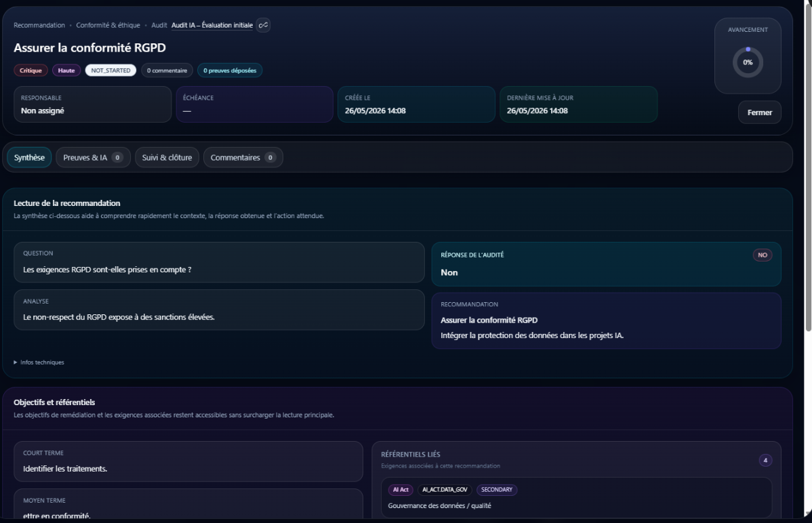Click the 0 preuves déposées chip
The image size is (812, 523).
tap(229, 70)
